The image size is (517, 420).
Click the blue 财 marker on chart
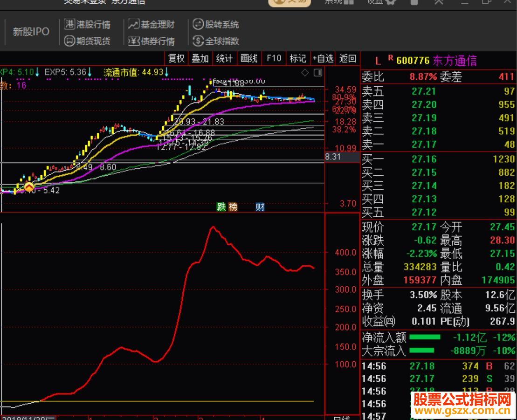[x=260, y=207]
